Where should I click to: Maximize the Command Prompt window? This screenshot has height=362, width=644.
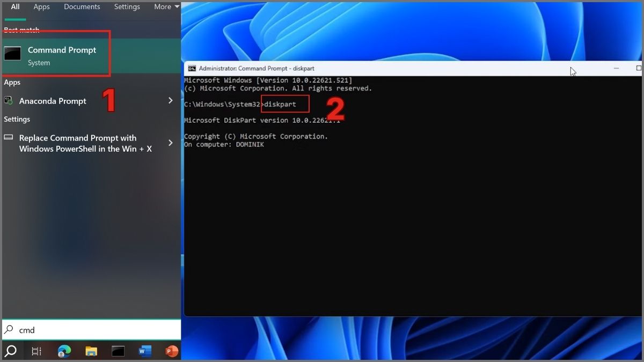[638, 68]
